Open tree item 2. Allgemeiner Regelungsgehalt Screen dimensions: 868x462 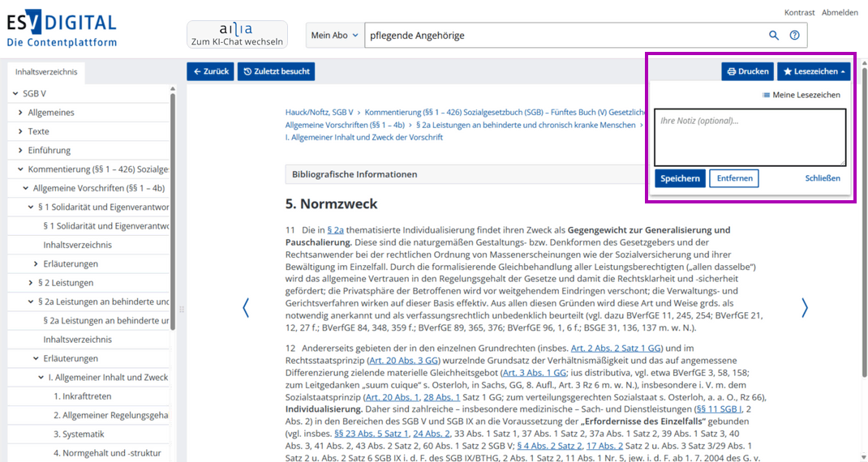coord(110,415)
